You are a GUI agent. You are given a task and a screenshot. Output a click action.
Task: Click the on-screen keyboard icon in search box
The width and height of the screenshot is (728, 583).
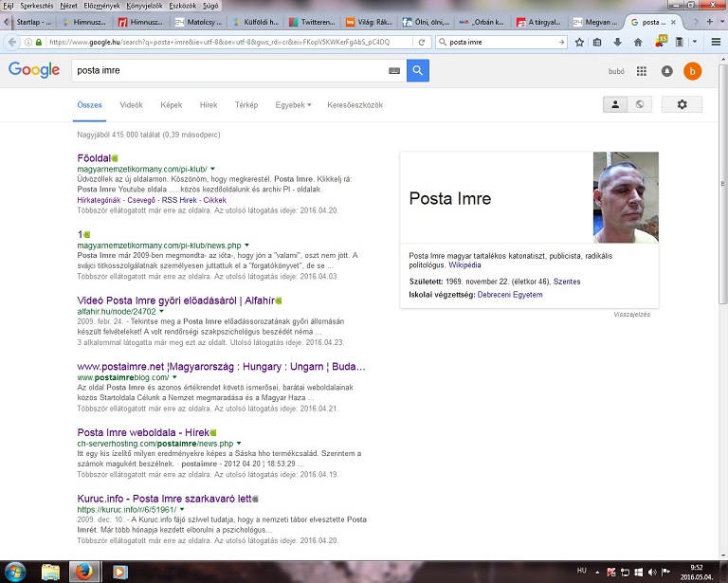[x=394, y=71]
